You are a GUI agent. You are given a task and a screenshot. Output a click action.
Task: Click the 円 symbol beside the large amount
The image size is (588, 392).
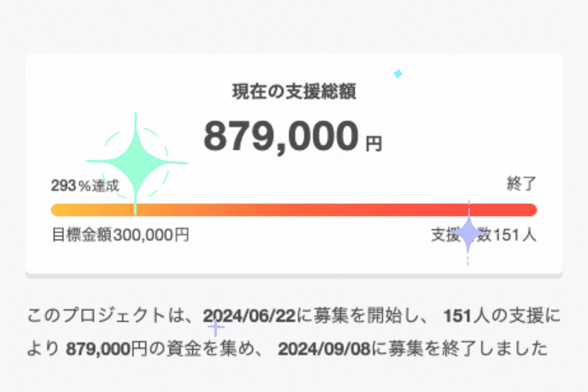point(374,144)
